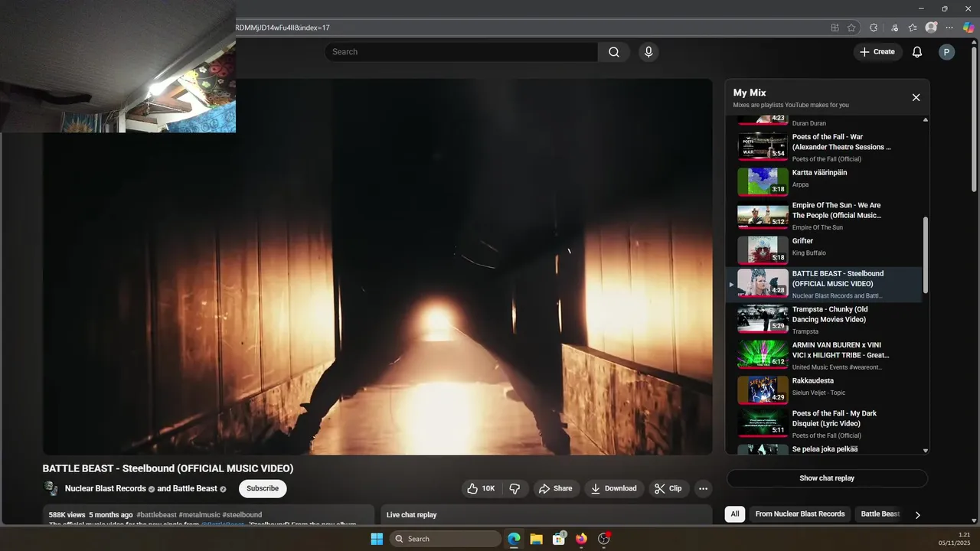Open File Explorer from the taskbar
Screen dimensions: 980x551
pos(536,539)
